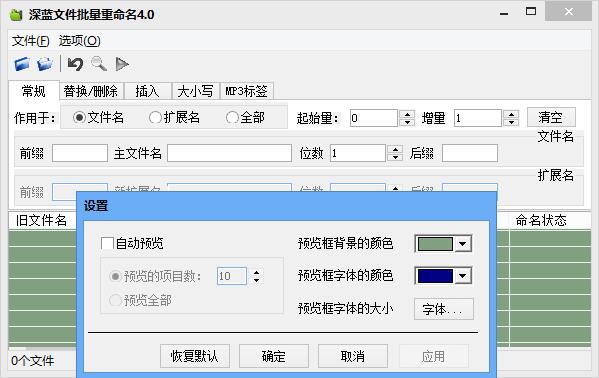Click the 0个文件 status bar text
The height and width of the screenshot is (378, 599).
[x=32, y=361]
